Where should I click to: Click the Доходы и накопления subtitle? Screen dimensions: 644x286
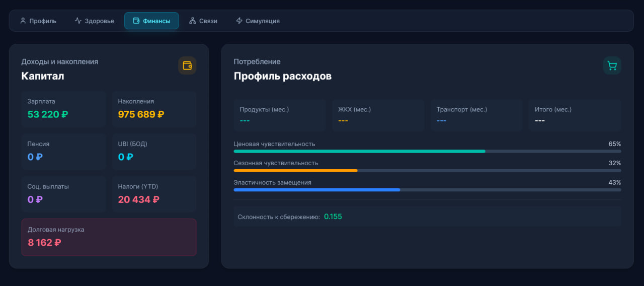tap(60, 61)
